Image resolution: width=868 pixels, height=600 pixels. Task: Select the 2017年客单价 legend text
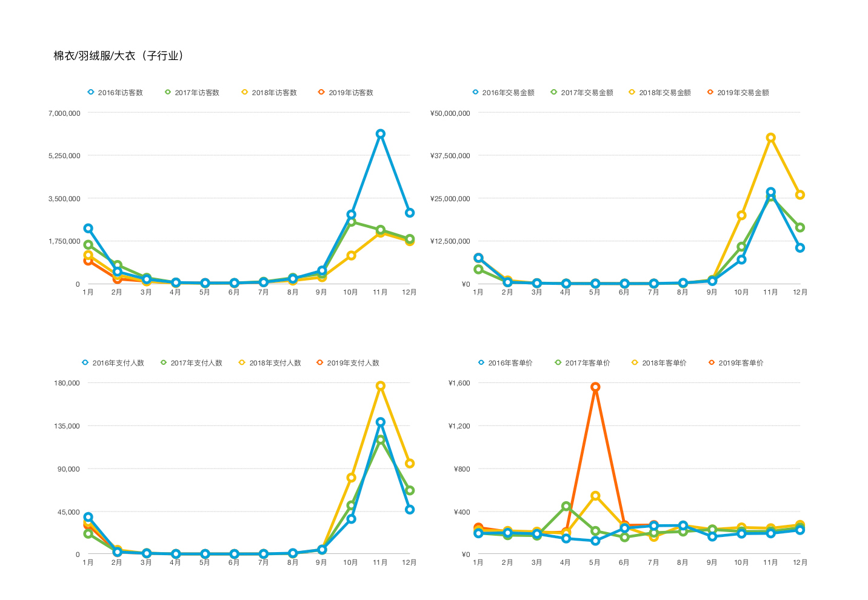(x=587, y=363)
